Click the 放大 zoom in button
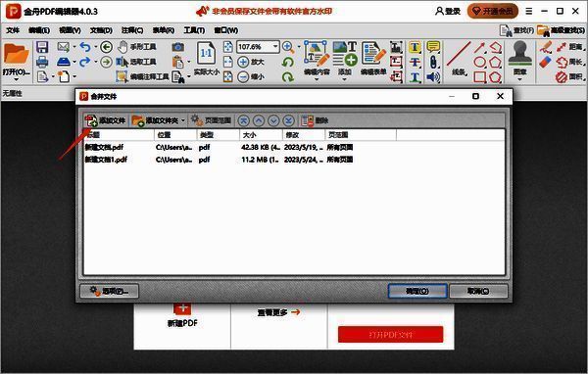This screenshot has width=588, height=374. click(251, 62)
